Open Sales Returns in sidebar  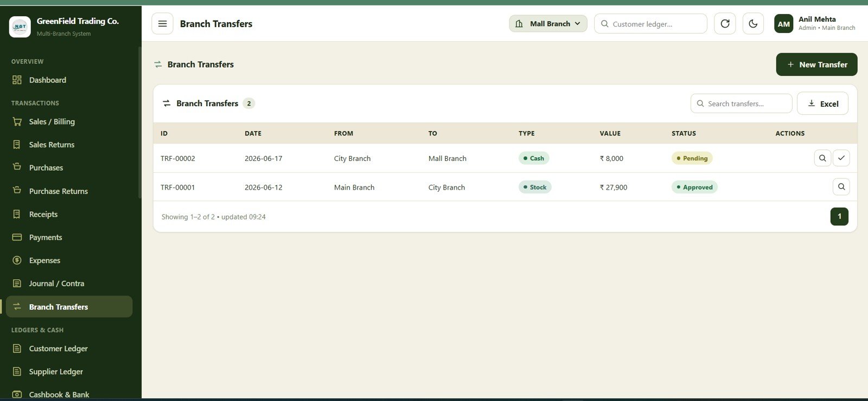(x=69, y=145)
